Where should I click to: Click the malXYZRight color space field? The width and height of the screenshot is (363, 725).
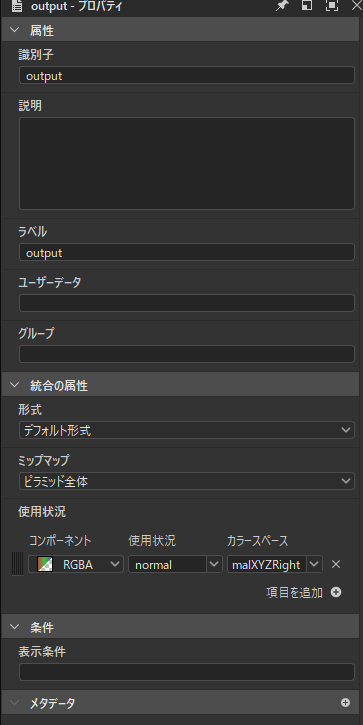266,564
